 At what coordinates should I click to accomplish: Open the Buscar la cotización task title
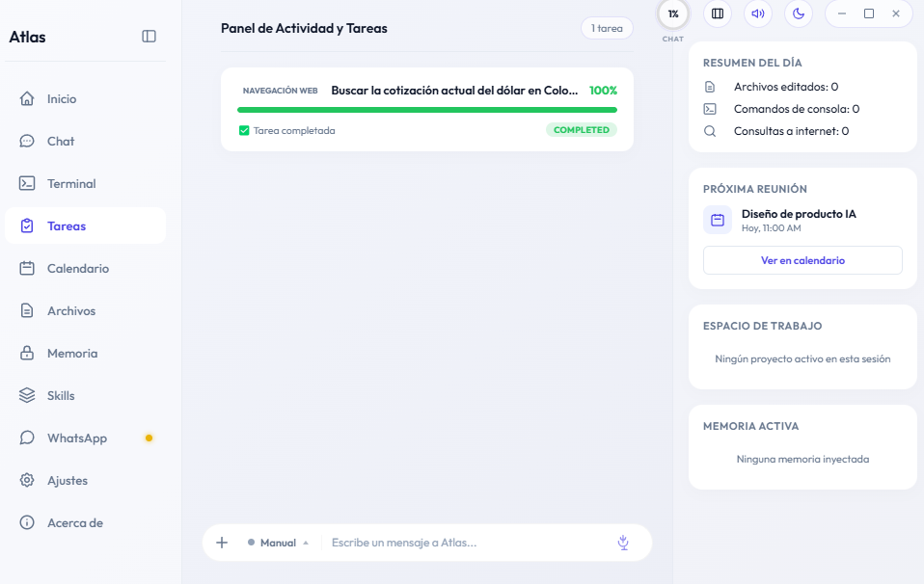click(454, 90)
